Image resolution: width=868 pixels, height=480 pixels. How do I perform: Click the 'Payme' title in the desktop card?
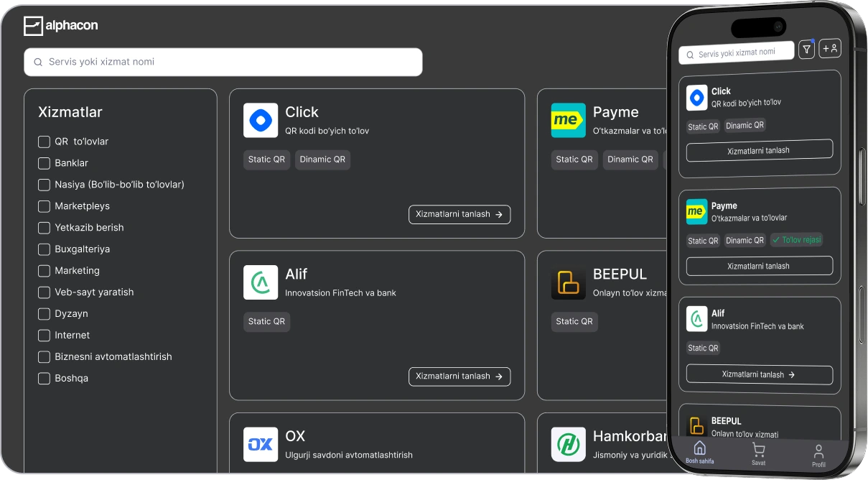click(616, 112)
